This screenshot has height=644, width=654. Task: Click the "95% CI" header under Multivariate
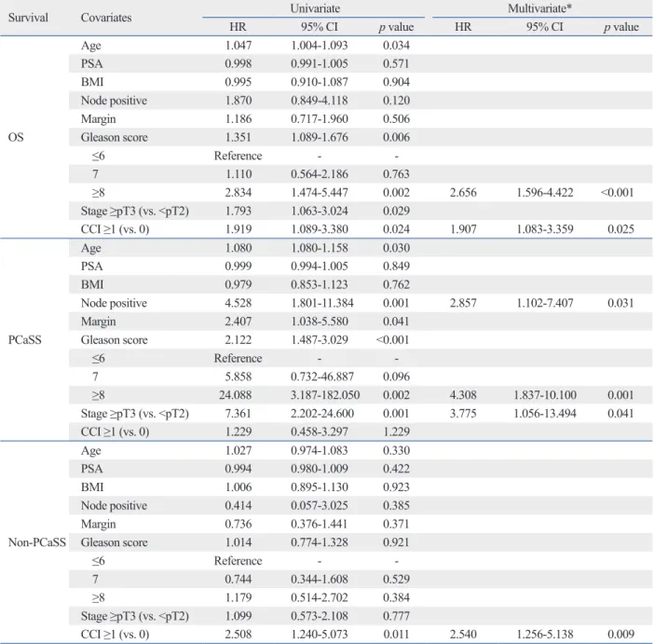click(x=544, y=27)
